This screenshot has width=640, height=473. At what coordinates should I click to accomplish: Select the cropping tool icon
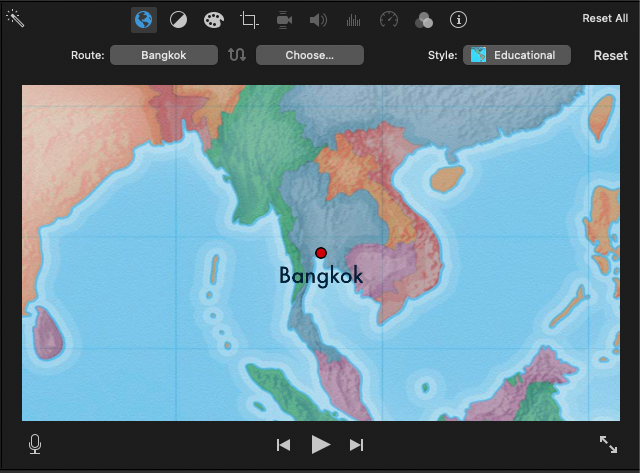coord(249,20)
